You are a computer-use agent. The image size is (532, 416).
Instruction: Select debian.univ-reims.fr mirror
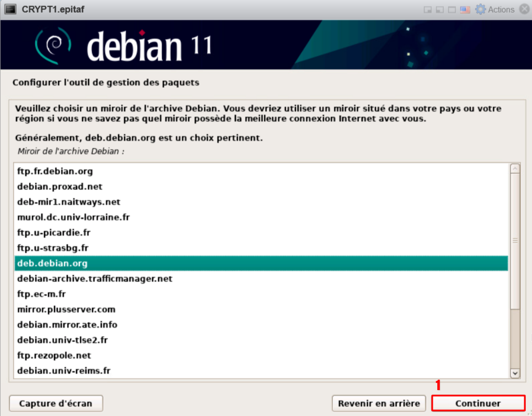coord(64,371)
